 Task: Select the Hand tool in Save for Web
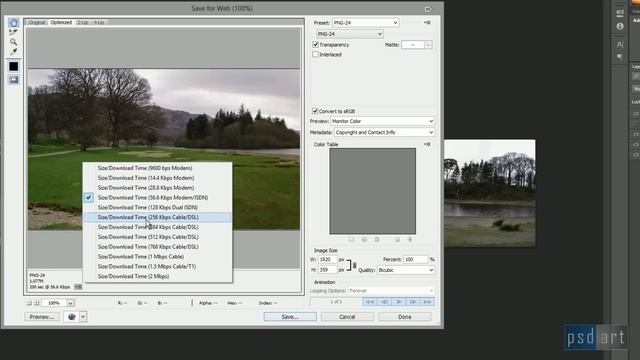(x=13, y=23)
